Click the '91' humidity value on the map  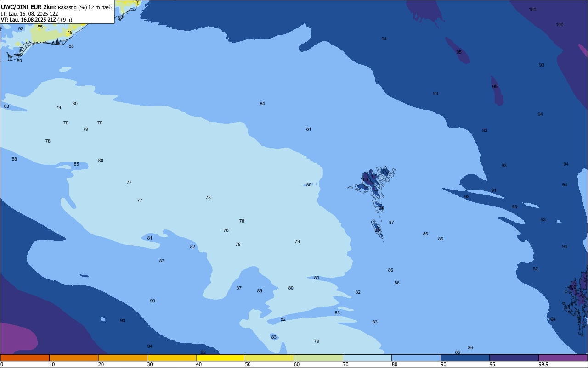(x=494, y=190)
